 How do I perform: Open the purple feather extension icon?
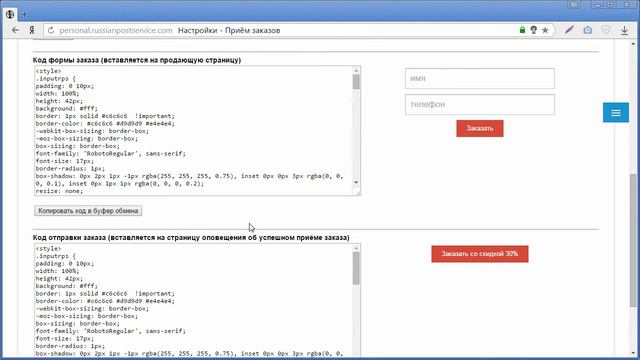click(x=569, y=30)
